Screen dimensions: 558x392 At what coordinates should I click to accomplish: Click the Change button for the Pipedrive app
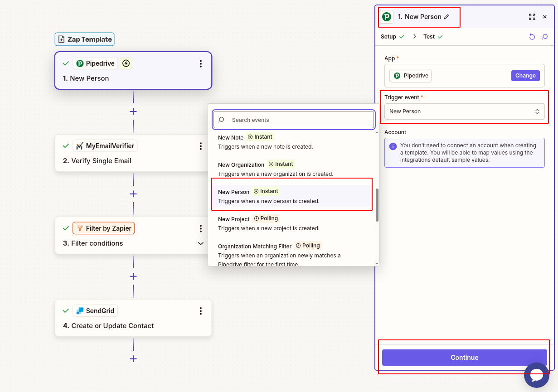click(x=525, y=75)
